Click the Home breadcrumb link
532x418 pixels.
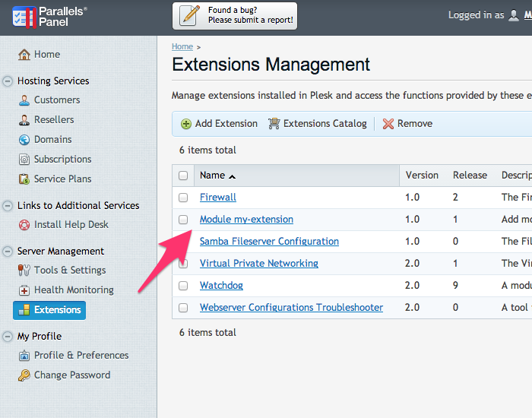(x=182, y=46)
